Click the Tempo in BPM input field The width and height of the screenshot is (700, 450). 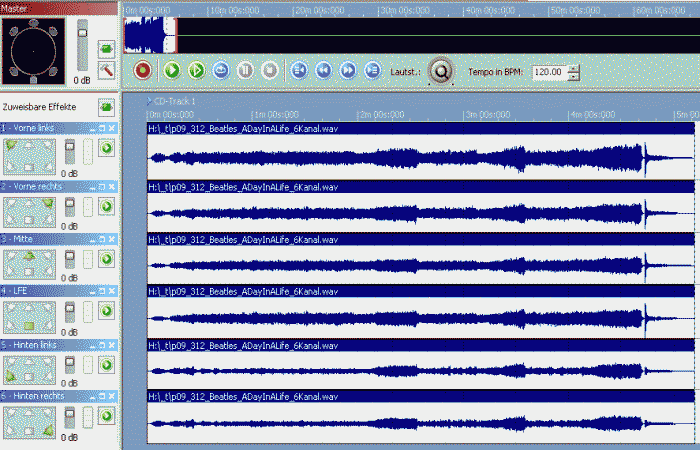[x=547, y=72]
